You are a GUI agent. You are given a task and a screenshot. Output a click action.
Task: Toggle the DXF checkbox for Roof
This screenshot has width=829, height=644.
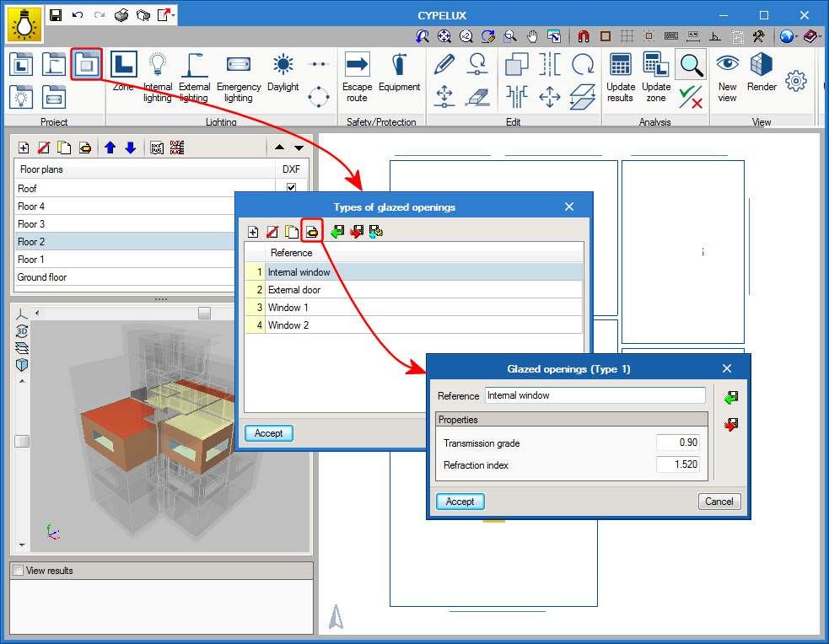tap(291, 189)
